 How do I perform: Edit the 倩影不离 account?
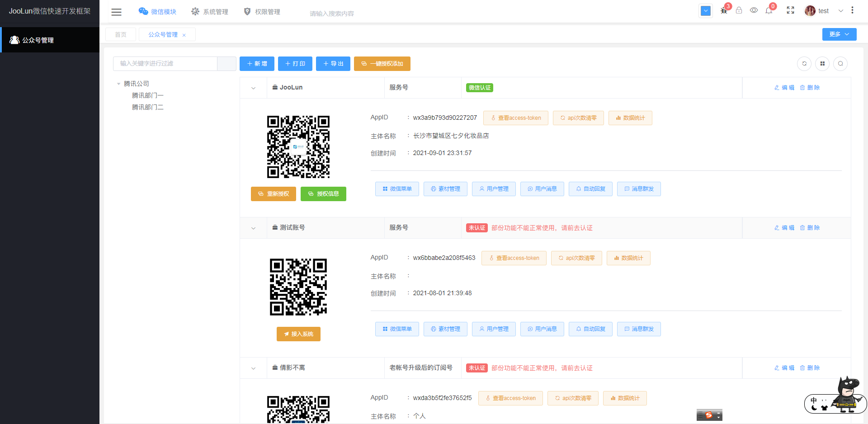pos(784,368)
